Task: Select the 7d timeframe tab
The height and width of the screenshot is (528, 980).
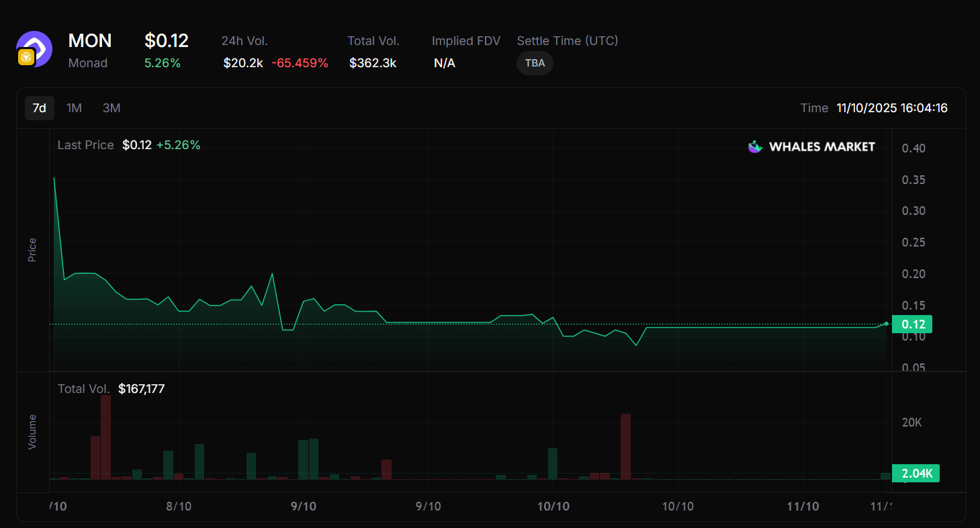Action: coord(40,108)
